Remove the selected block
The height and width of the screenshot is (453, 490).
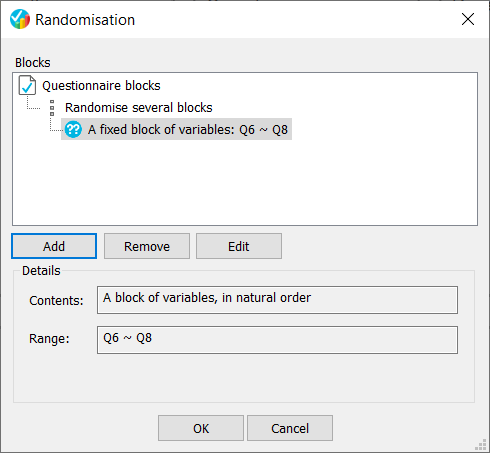147,246
